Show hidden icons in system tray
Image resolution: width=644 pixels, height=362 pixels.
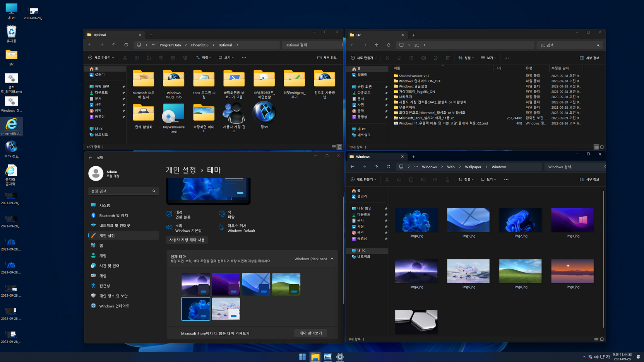click(x=584, y=357)
